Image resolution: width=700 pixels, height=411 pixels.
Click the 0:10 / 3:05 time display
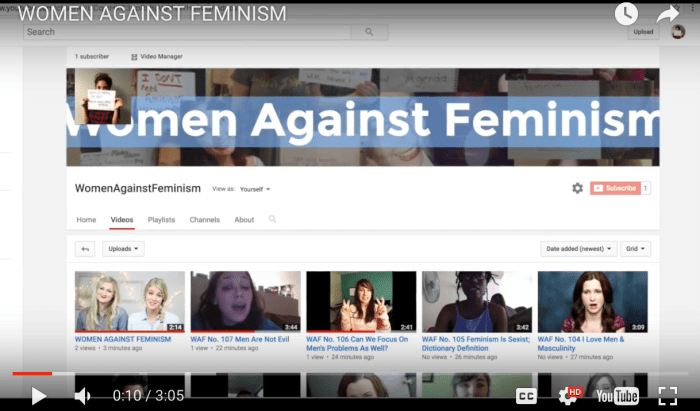(148, 396)
